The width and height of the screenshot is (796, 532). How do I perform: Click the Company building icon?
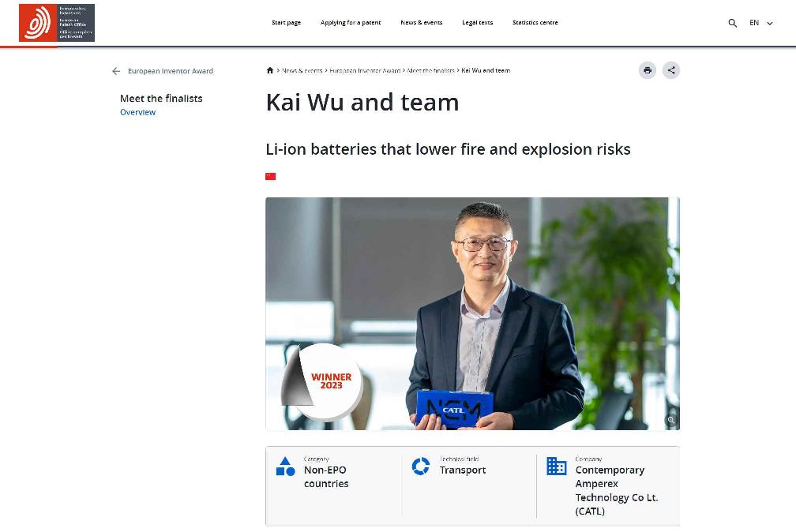[x=557, y=466]
